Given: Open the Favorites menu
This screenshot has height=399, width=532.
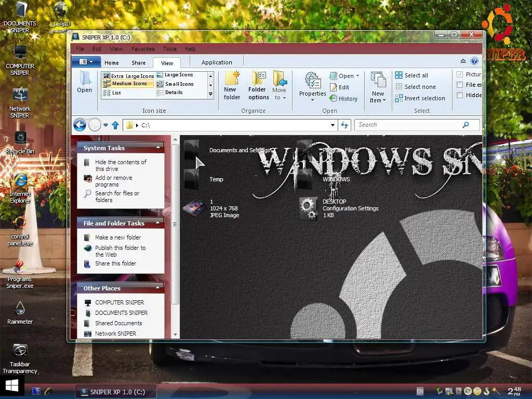Looking at the screenshot, I should tap(143, 49).
